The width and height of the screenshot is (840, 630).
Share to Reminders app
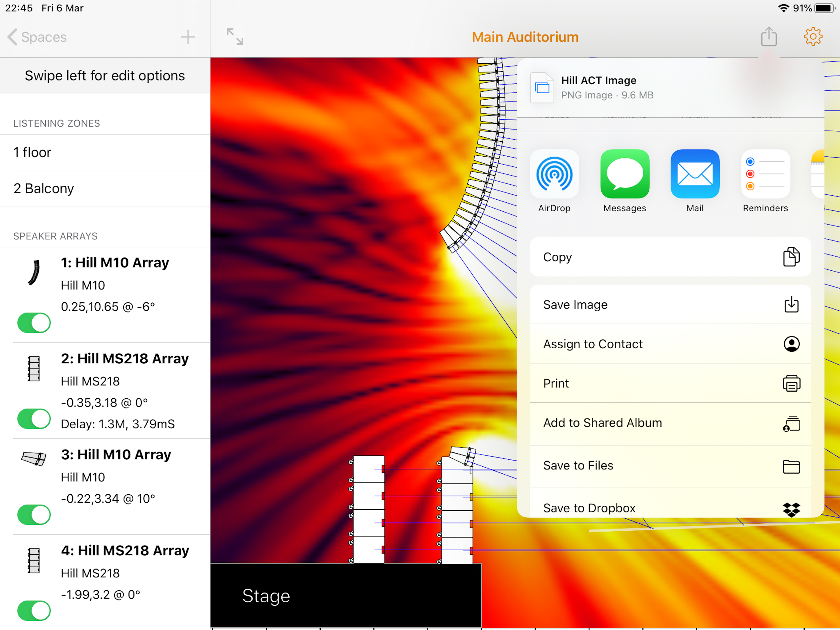click(765, 181)
